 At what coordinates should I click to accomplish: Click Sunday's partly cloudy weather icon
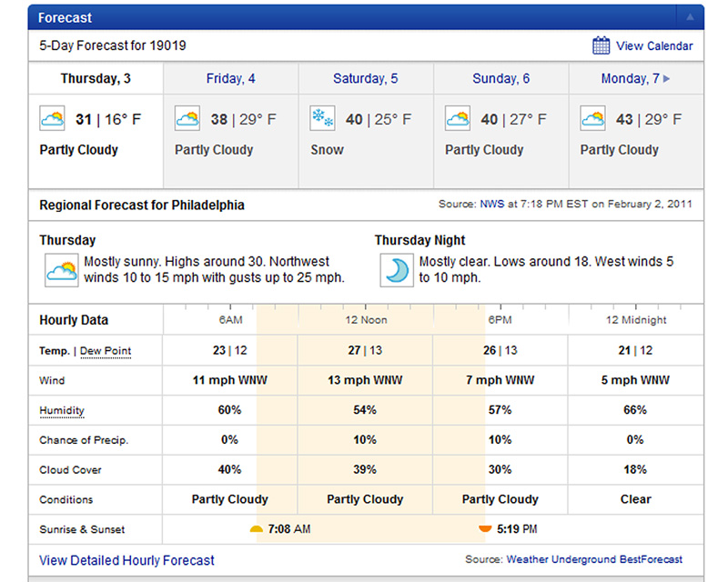pyautogui.click(x=458, y=119)
